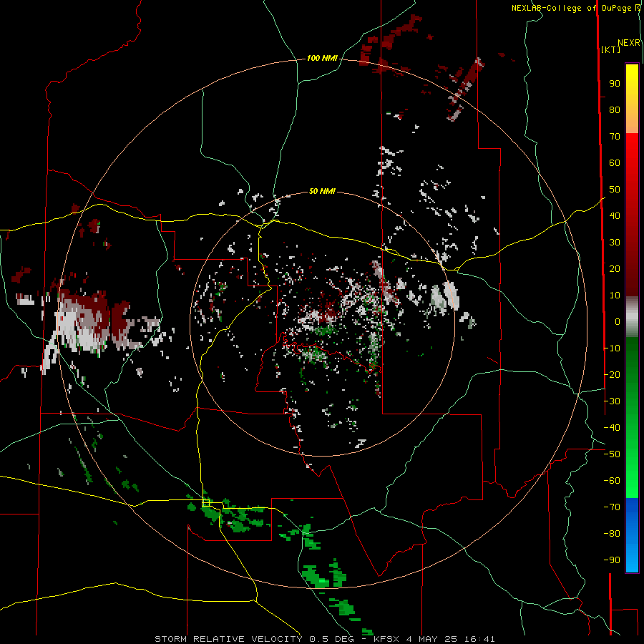
Task: Click the blue band of the color scale
Action: click(632, 535)
